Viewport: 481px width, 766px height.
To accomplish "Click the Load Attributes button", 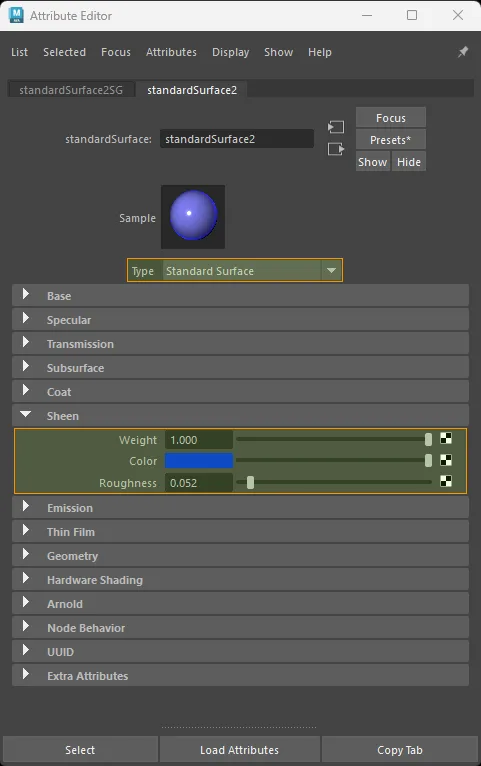I will click(x=239, y=749).
